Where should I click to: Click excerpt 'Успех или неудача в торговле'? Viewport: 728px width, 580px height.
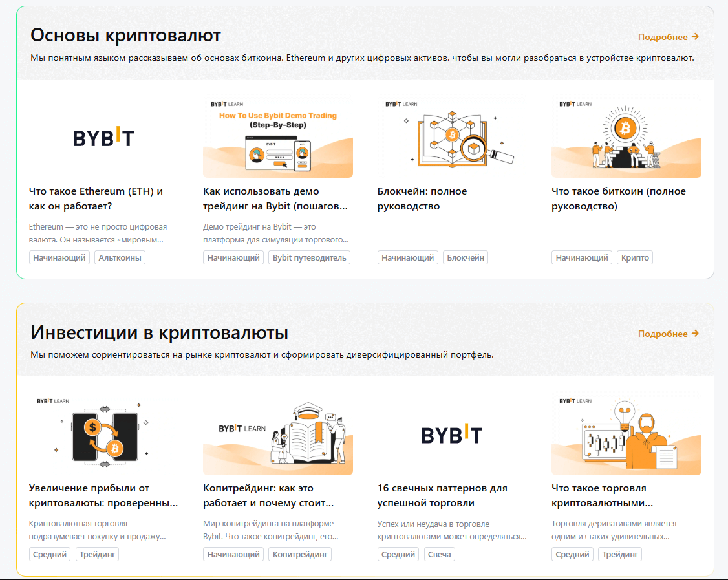click(452, 530)
